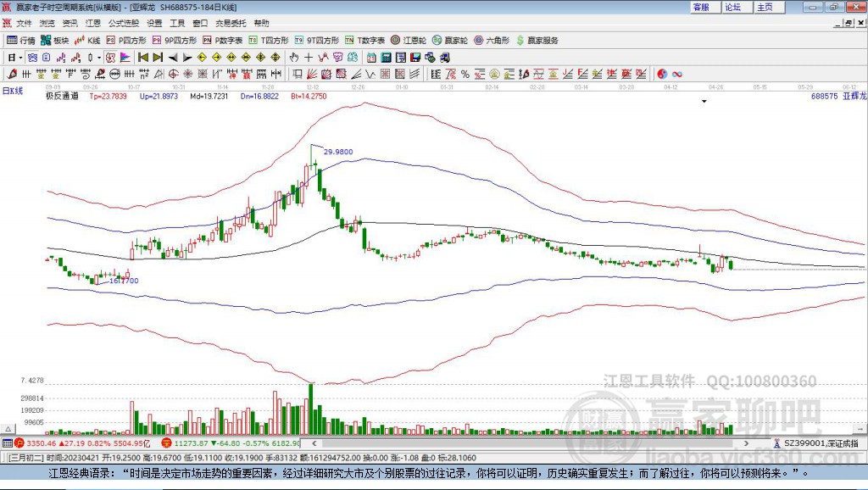Open the 行情 quotes view
The height and width of the screenshot is (490, 868).
pos(21,41)
